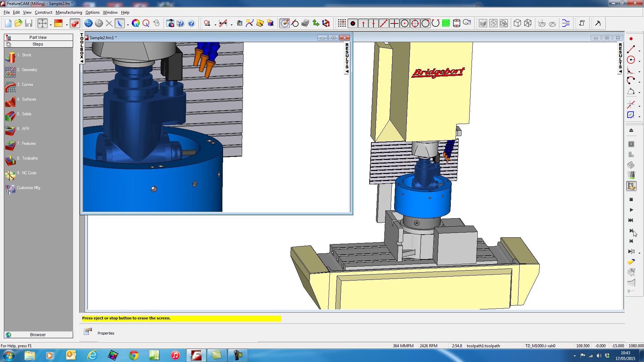Expand arc tool dropdown in right toolbar
The width and height of the screenshot is (644, 362).
(x=639, y=82)
